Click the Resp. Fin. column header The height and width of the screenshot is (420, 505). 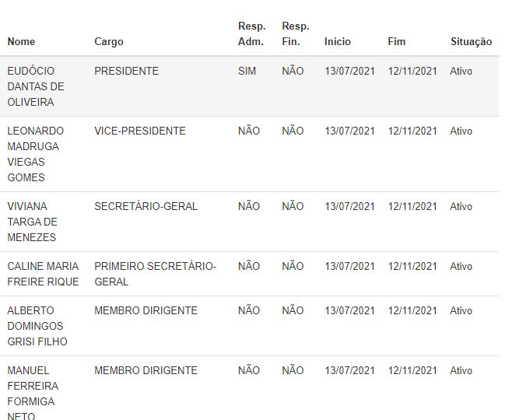coord(296,33)
